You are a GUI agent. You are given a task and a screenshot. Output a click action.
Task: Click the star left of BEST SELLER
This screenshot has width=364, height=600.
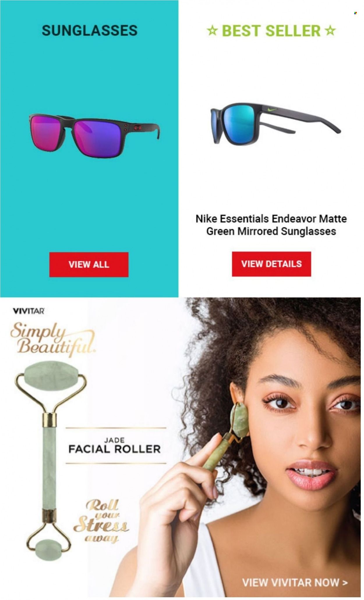212,31
